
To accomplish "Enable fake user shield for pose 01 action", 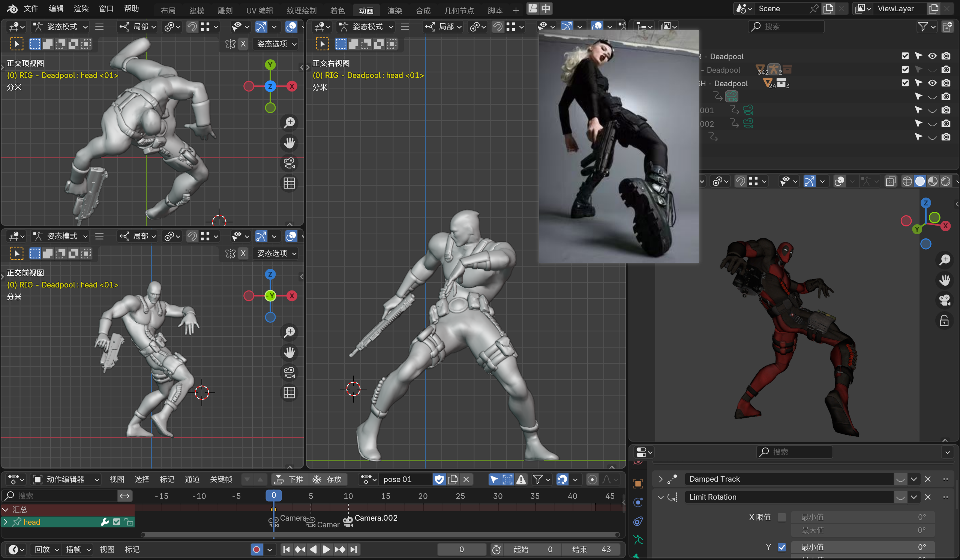I will 439,479.
